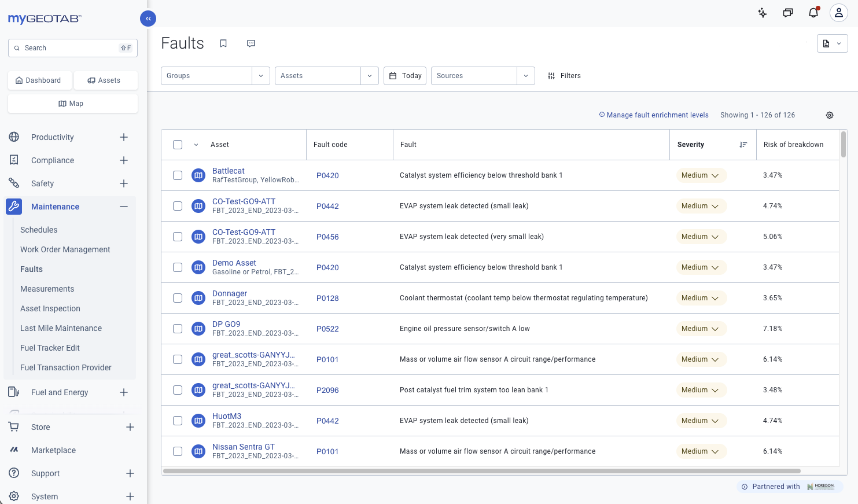Collapse the sidebar with the double-chevron button
The width and height of the screenshot is (858, 504).
pyautogui.click(x=148, y=18)
